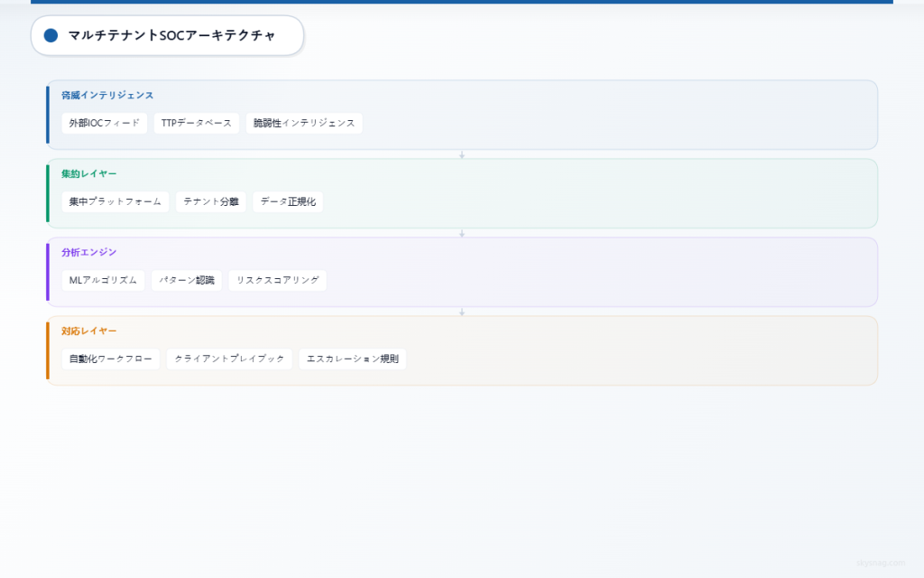Image resolution: width=924 pixels, height=578 pixels.
Task: Click the 脆弱性インテリジェンス tag
Action: pyautogui.click(x=304, y=124)
